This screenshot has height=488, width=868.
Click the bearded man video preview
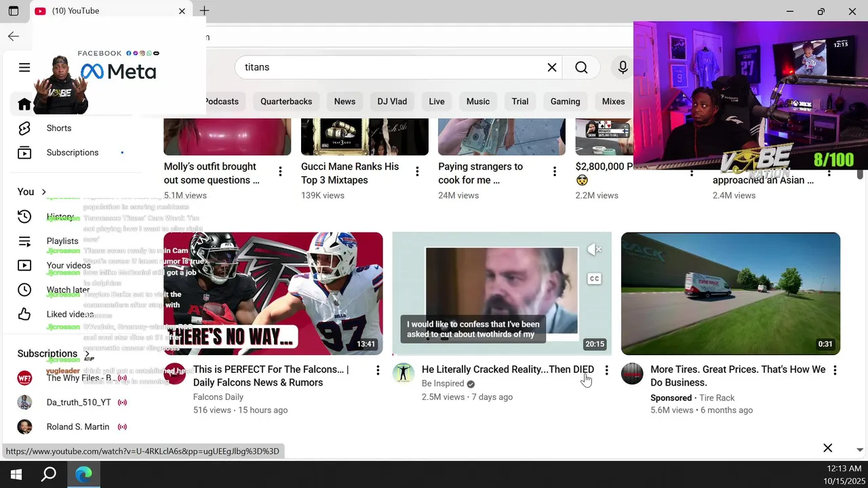[x=502, y=293]
